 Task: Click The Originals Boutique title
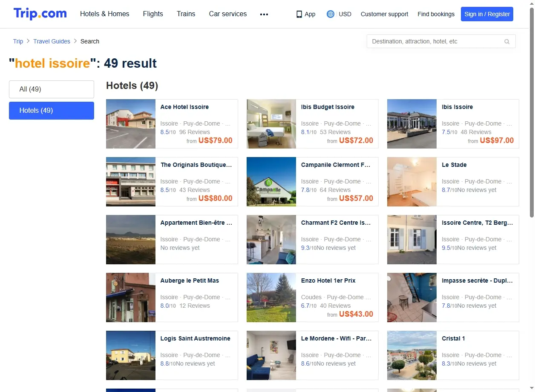pos(196,165)
